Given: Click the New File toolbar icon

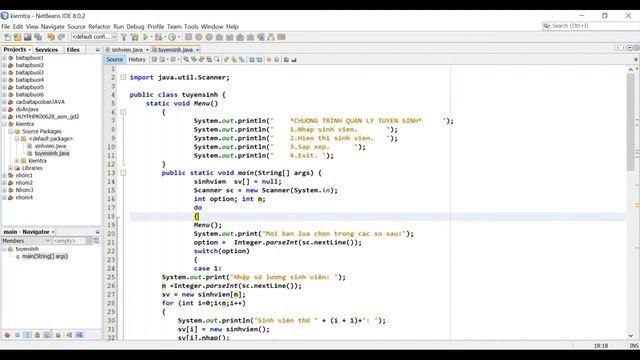Looking at the screenshot, I should pos(7,37).
